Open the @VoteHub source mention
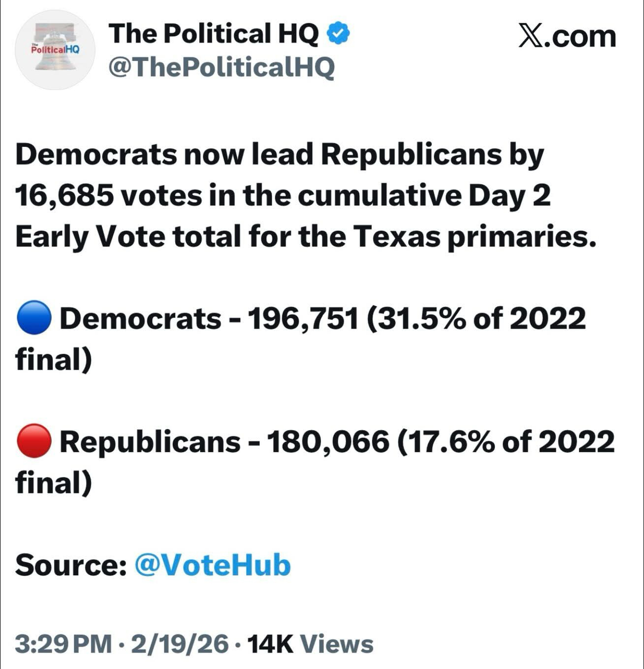Screen dimensions: 644x669 pyautogui.click(x=212, y=565)
